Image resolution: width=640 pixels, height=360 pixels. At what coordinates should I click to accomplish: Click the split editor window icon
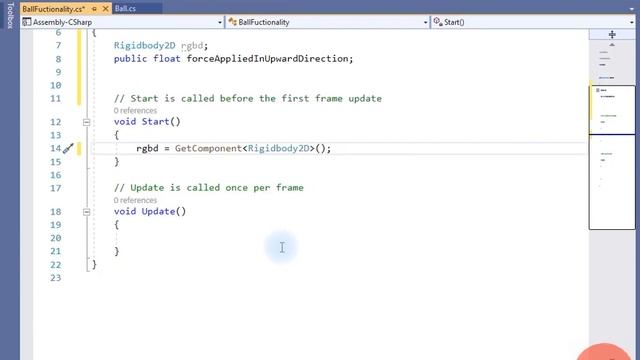(x=612, y=34)
